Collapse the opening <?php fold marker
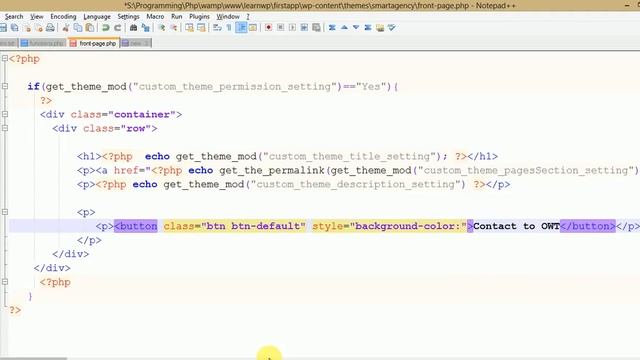 pos(5,58)
